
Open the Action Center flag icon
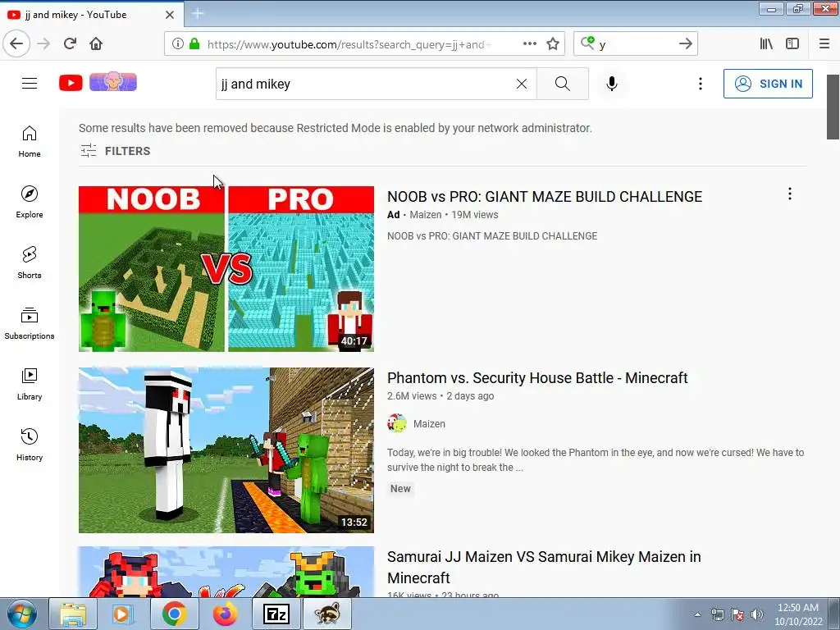point(737,614)
